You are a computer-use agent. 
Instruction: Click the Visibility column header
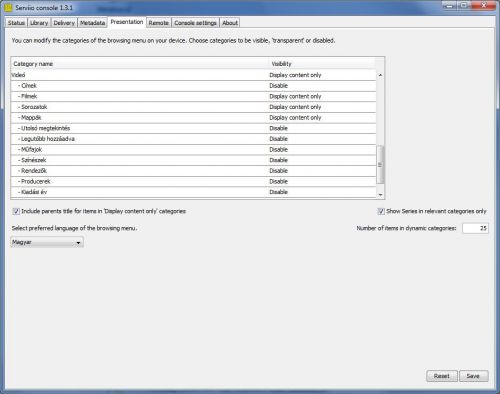click(322, 64)
